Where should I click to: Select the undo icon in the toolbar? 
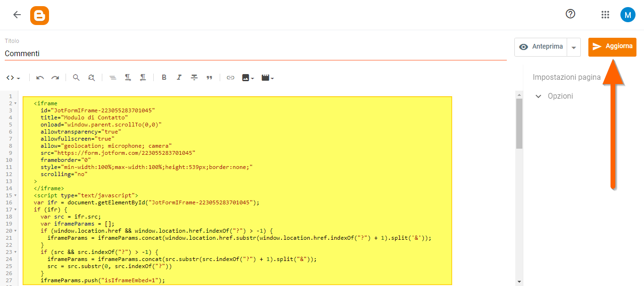40,77
